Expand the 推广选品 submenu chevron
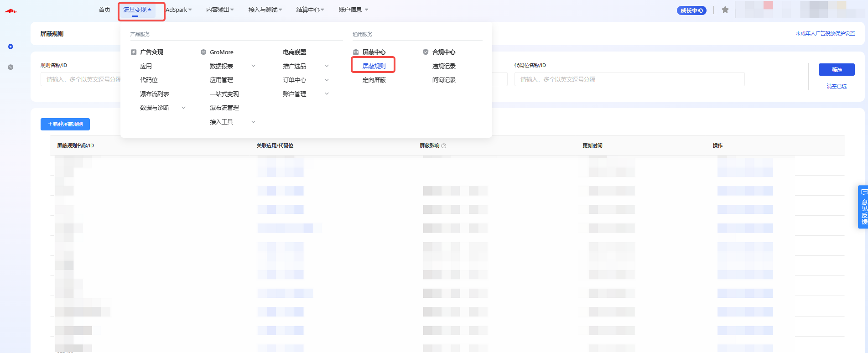Screen dimensions: 868x353 coord(327,66)
